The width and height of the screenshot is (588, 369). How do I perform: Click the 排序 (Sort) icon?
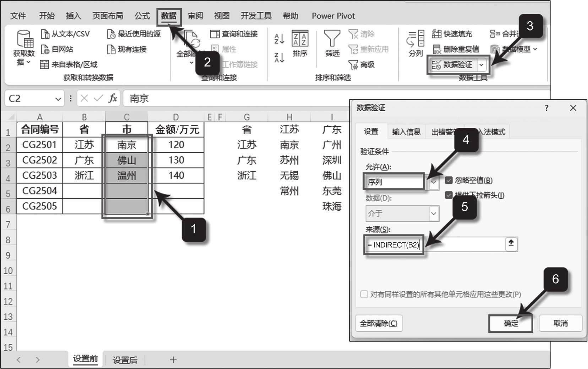coord(300,39)
